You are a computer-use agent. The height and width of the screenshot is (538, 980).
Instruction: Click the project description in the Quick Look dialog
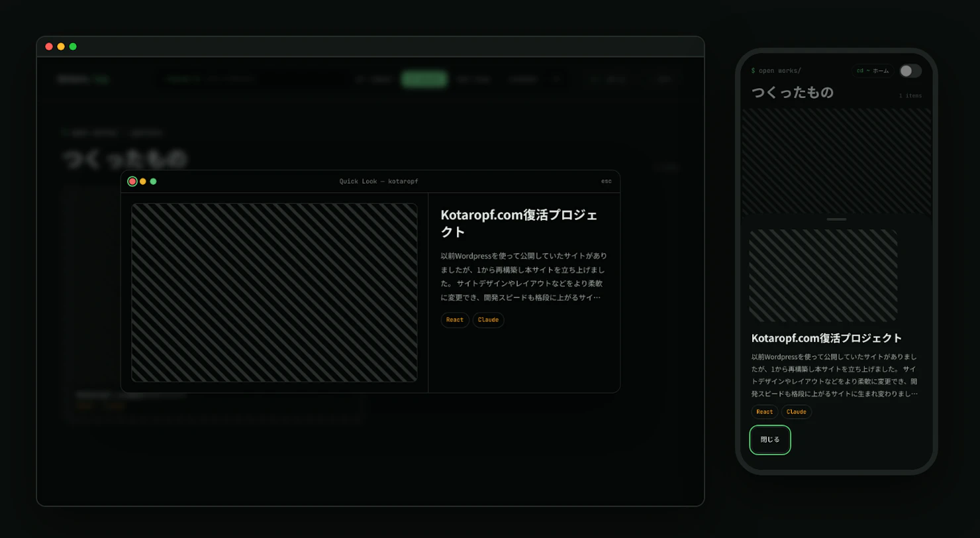[x=523, y=276]
